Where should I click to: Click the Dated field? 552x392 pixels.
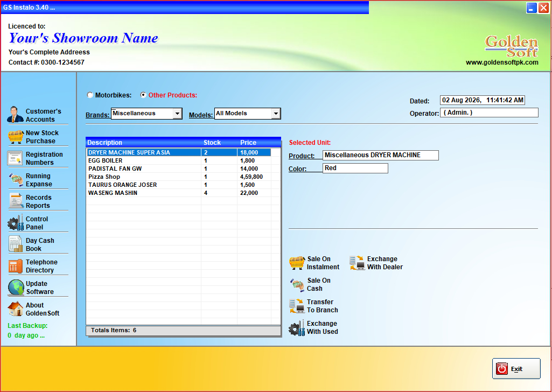coord(483,100)
